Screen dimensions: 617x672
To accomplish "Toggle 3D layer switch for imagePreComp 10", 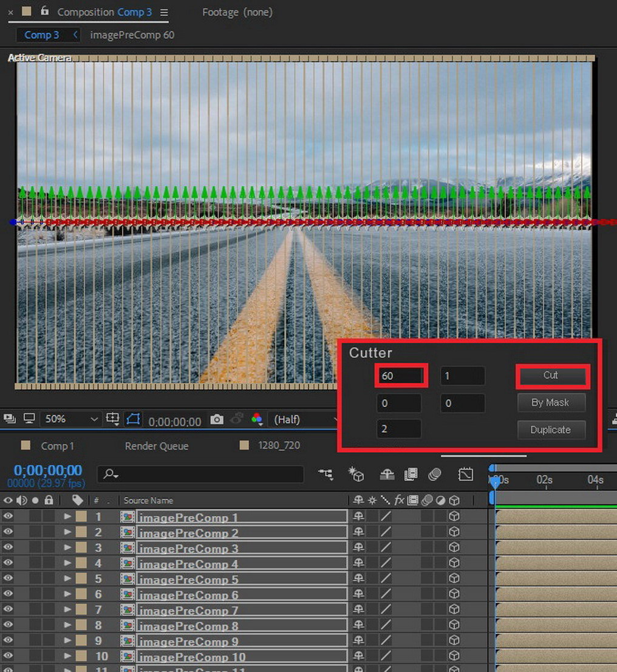I will (454, 656).
